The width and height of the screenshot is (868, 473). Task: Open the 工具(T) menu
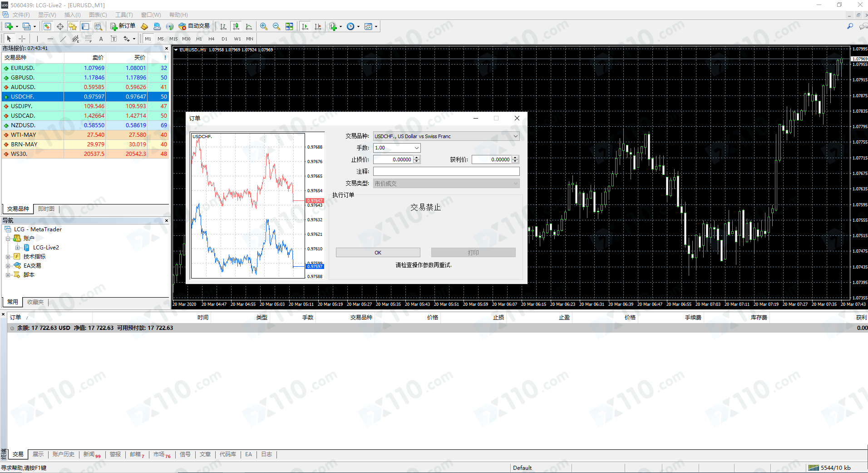124,15
